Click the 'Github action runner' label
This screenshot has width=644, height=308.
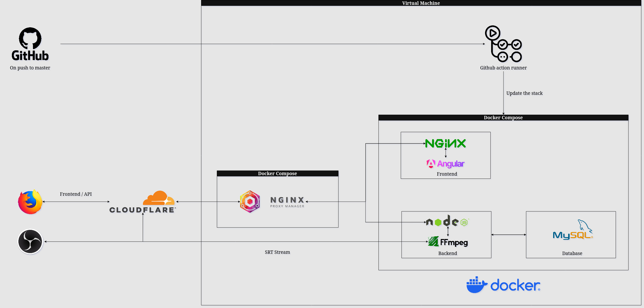point(503,68)
